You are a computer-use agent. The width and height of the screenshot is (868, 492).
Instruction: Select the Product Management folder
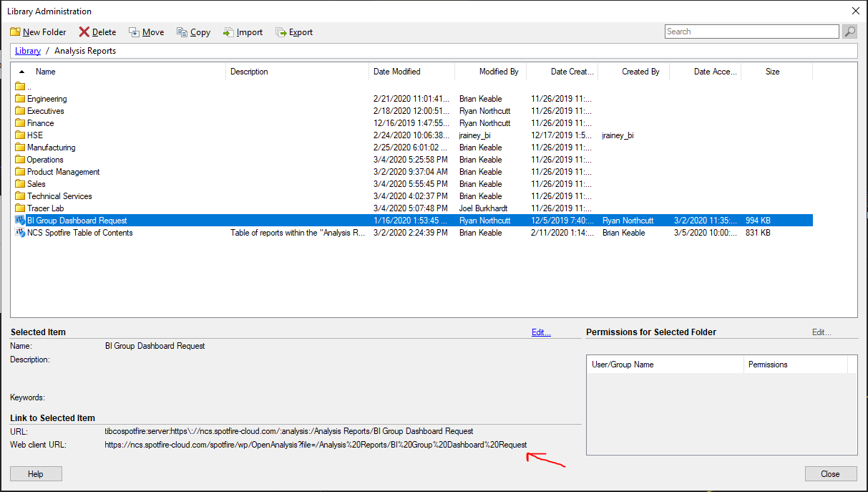[x=63, y=172]
